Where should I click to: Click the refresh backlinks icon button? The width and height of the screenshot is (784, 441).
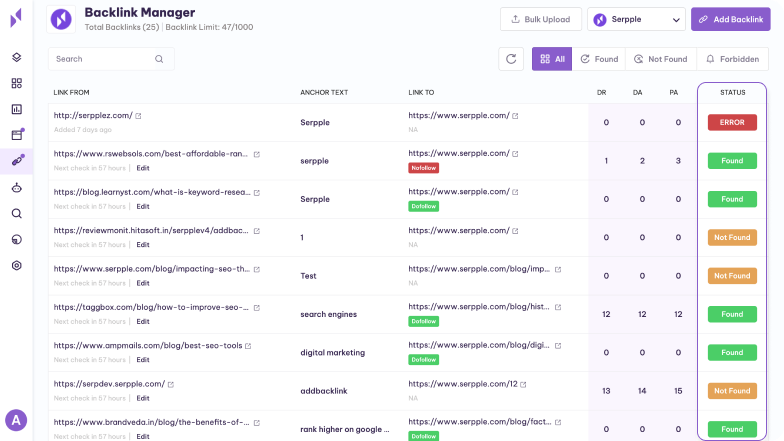coord(511,59)
